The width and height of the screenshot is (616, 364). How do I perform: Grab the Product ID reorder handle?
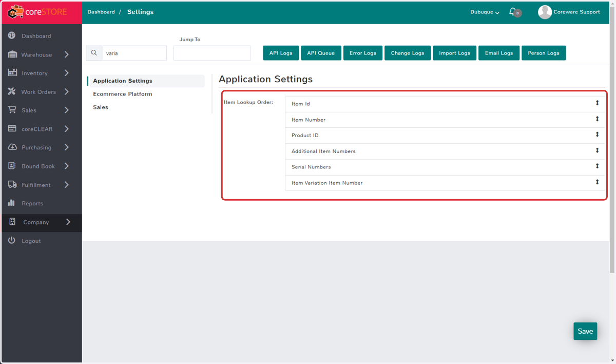click(x=597, y=135)
